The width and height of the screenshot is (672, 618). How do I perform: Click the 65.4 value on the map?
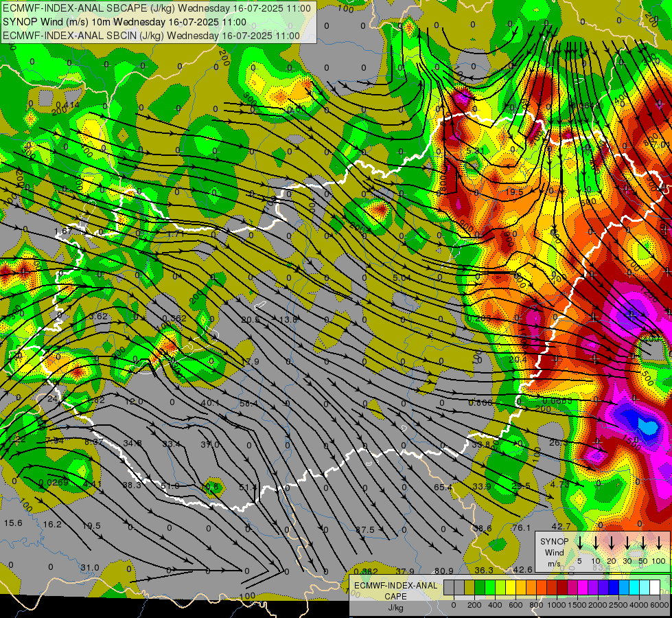[x=443, y=488]
